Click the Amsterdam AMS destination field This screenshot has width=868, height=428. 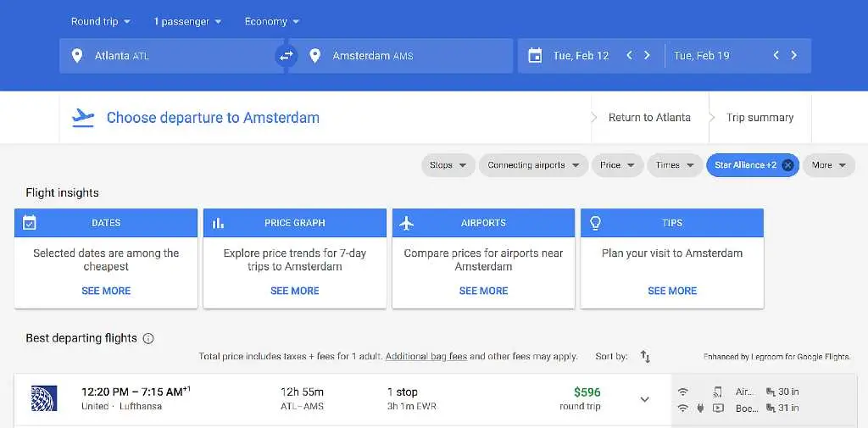pos(401,55)
